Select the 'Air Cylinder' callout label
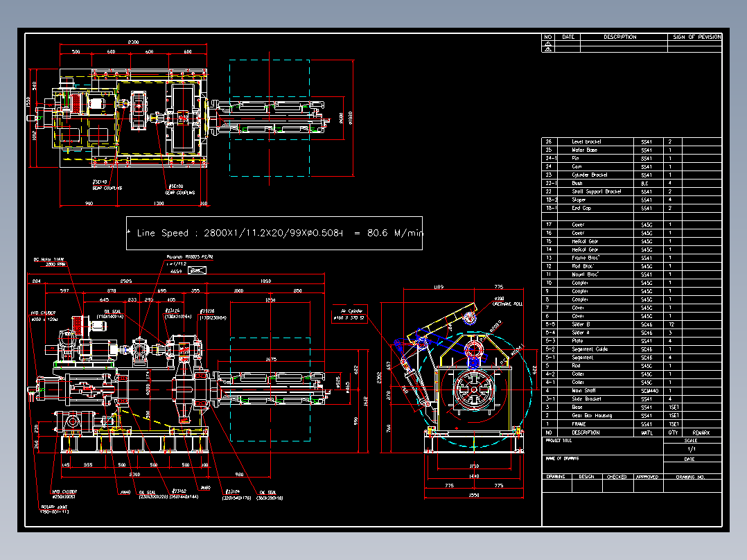The width and height of the screenshot is (747, 560). (351, 311)
